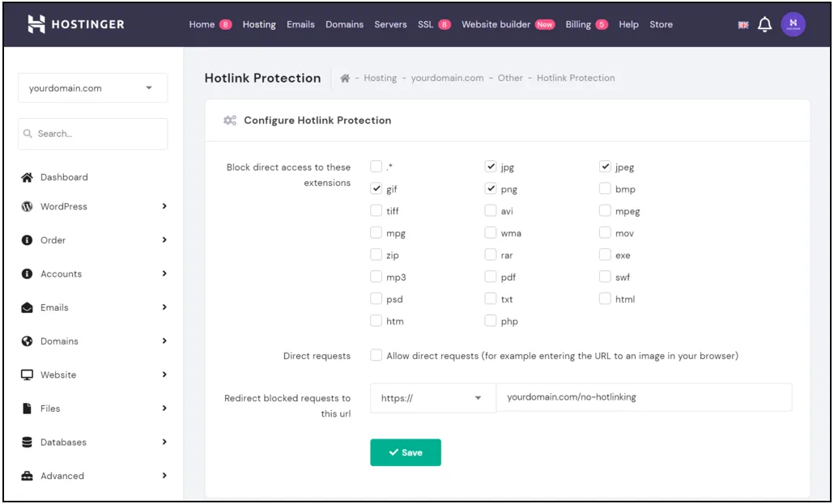Expand the Emails sidebar section
This screenshot has width=834, height=504.
click(164, 307)
